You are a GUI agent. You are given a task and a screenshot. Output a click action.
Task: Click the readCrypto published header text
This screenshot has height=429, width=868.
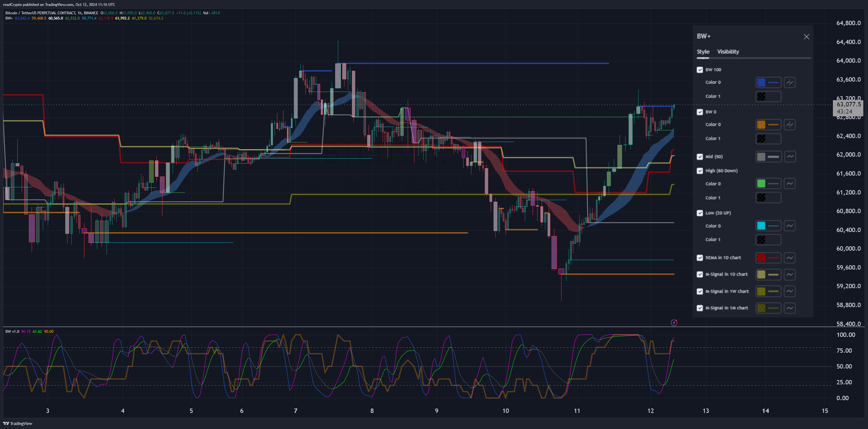tap(59, 4)
